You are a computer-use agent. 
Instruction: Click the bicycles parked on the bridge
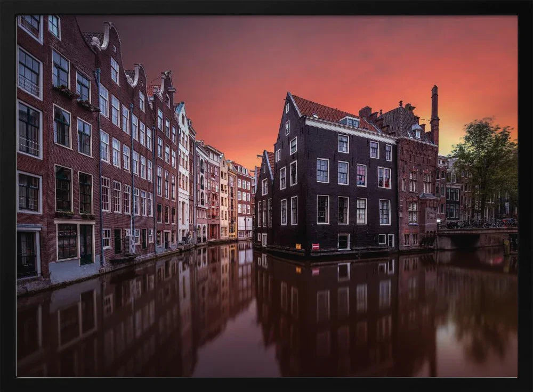(x=480, y=224)
